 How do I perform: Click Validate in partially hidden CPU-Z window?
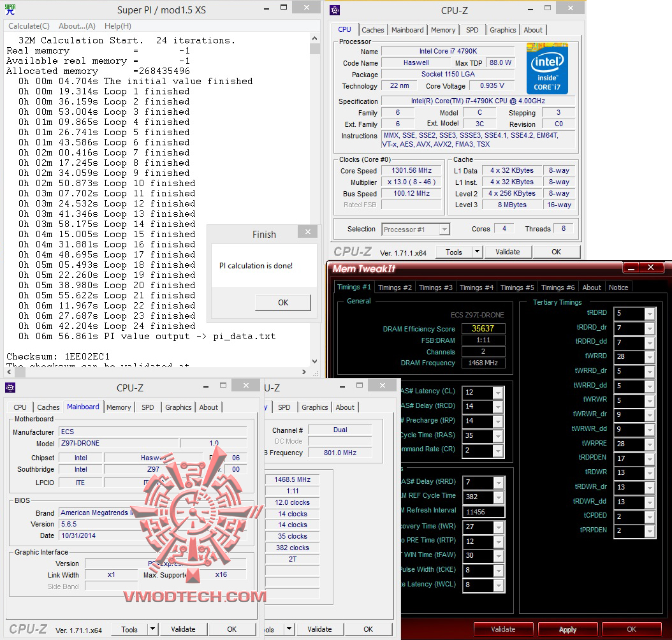pyautogui.click(x=319, y=629)
